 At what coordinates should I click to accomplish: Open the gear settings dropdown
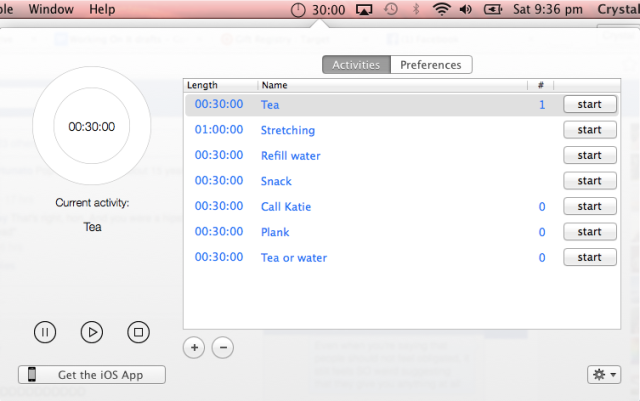click(x=604, y=374)
